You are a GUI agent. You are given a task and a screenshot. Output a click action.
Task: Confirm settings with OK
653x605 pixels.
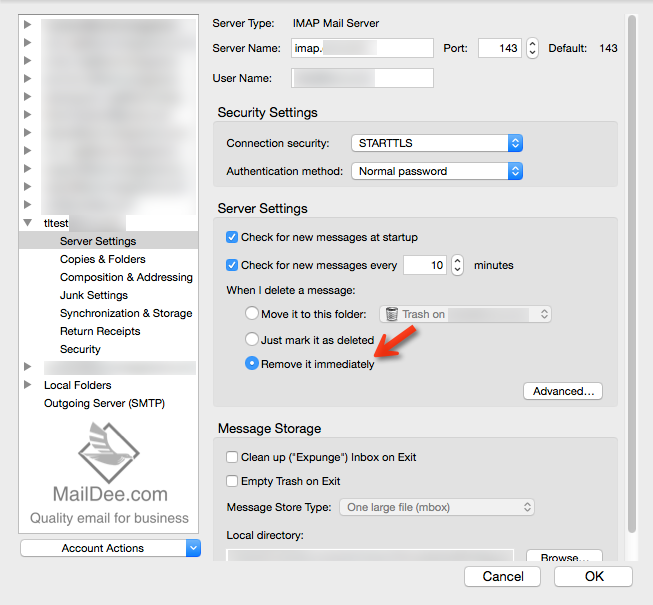tap(593, 576)
